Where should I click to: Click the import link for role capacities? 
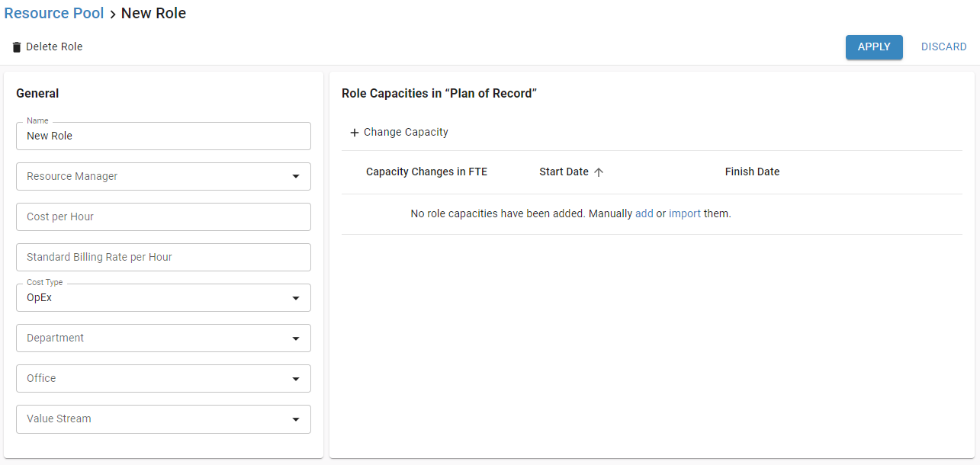685,213
